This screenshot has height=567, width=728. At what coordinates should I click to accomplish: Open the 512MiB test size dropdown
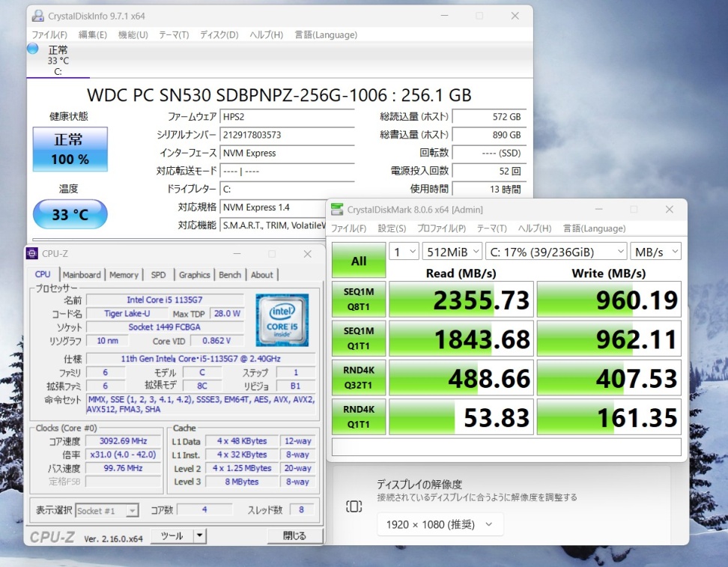point(452,251)
